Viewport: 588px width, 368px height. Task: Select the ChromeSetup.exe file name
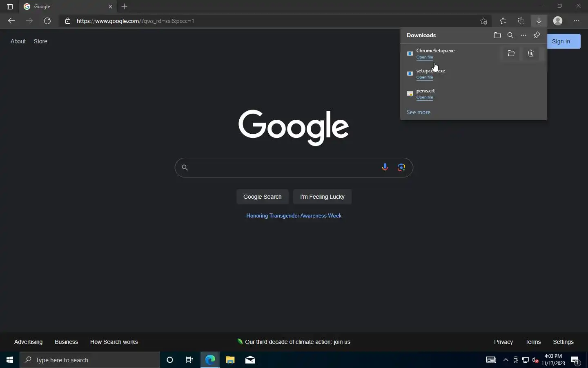(435, 51)
